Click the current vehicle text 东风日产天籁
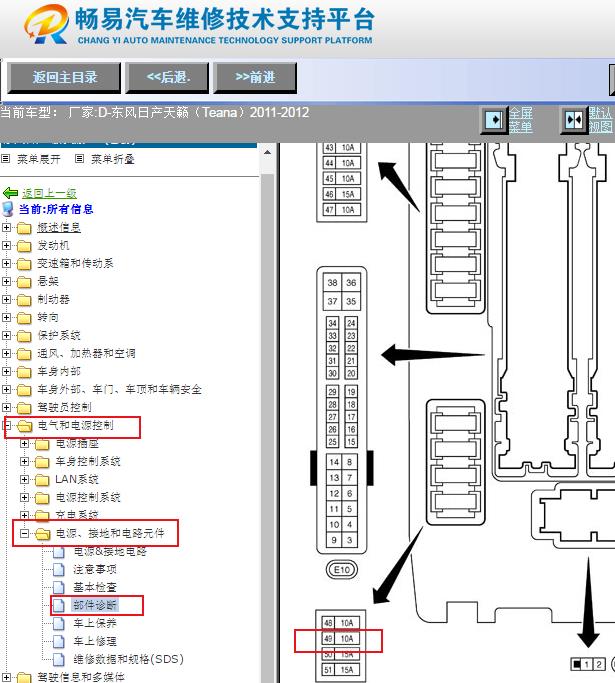Viewport: 615px width, 683px height. [149, 113]
